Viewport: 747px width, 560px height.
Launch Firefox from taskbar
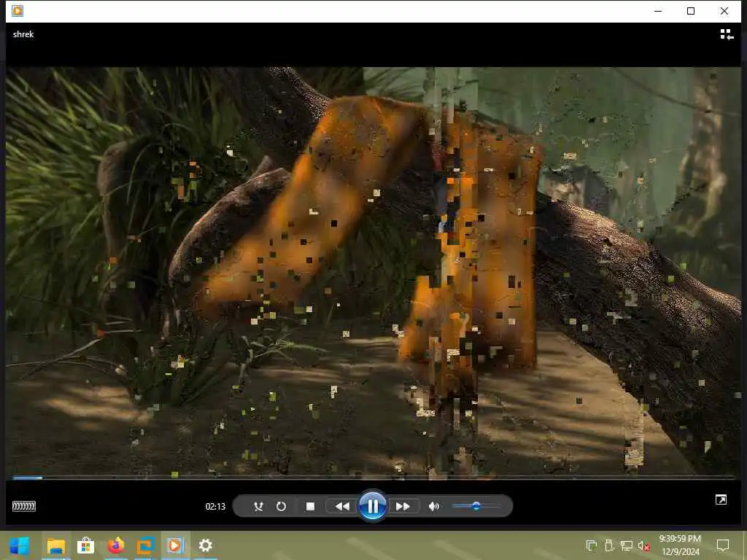point(116,545)
